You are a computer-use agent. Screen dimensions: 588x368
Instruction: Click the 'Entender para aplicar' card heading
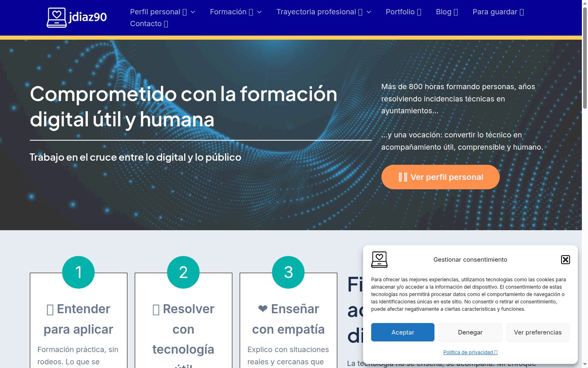(x=78, y=319)
